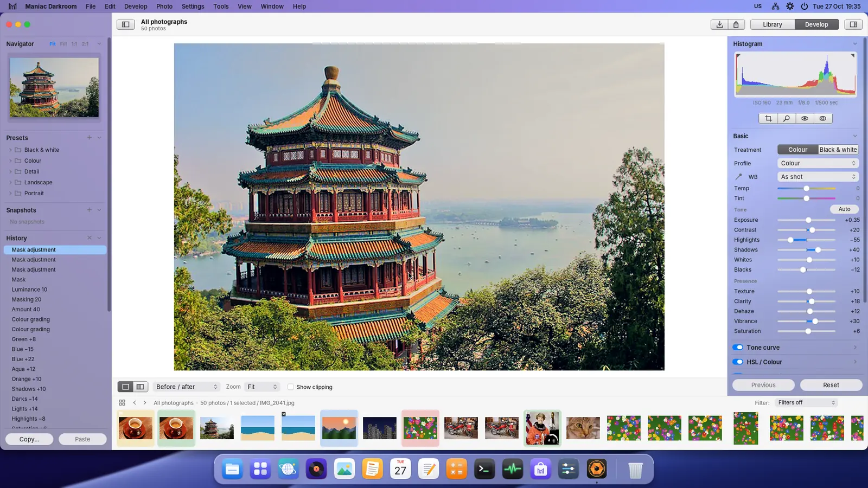Click the Reset button
Screen dimensions: 868x488
(831, 385)
